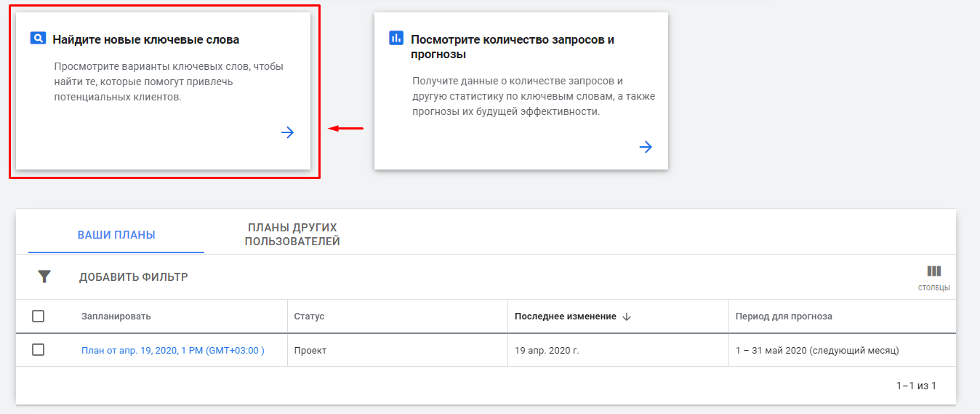Open the 'Столбцы' columns icon
The height and width of the screenshot is (414, 980).
[x=933, y=276]
